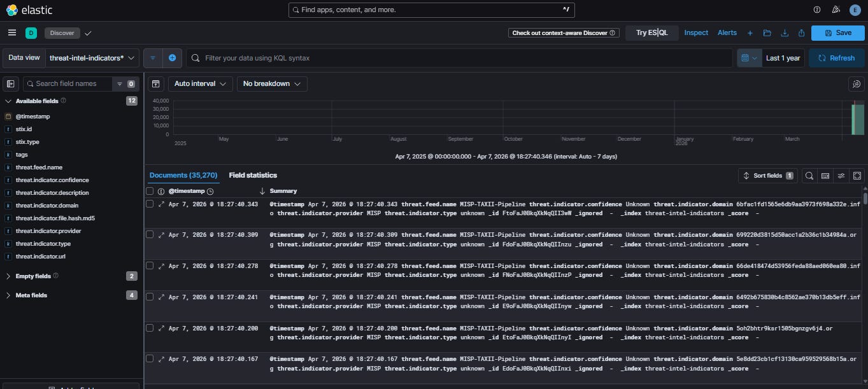Open the Auto interval dropdown
Viewport: 868px width, 389px height.
[200, 83]
